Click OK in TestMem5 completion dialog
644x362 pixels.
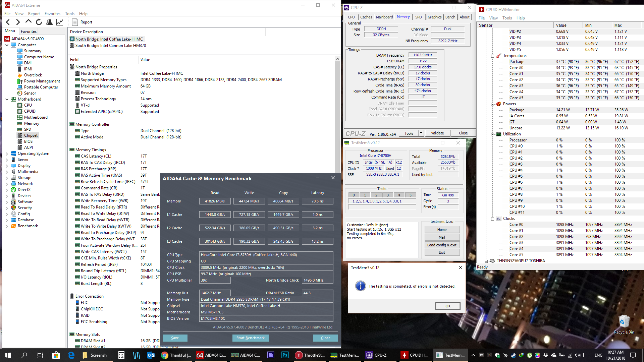(x=448, y=306)
